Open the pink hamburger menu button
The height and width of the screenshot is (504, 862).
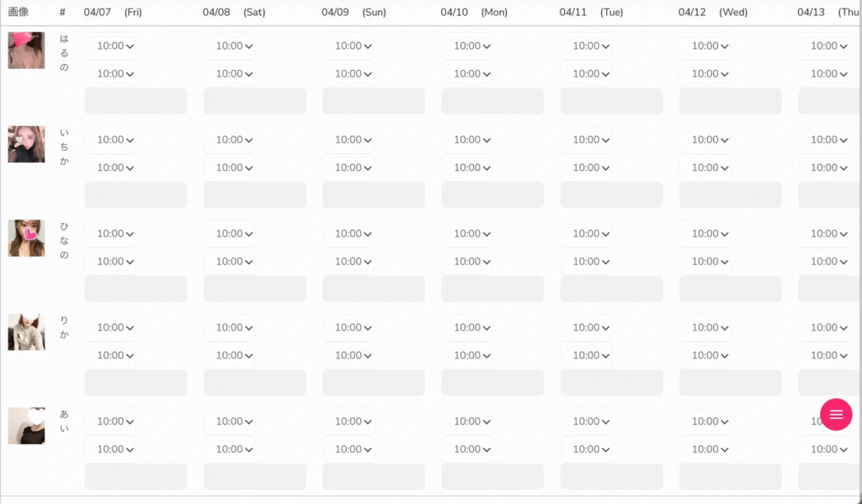[x=836, y=414]
